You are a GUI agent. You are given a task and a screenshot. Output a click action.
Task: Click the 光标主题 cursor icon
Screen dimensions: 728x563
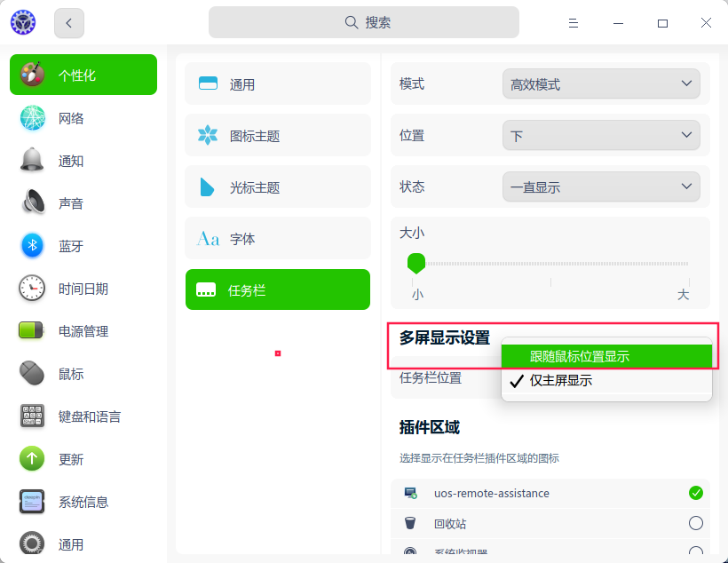207,186
